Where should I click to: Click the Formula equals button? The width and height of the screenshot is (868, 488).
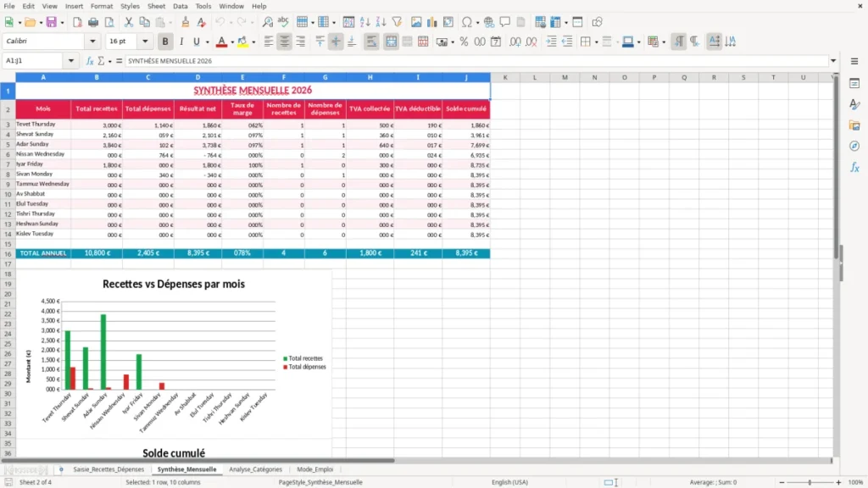(119, 61)
